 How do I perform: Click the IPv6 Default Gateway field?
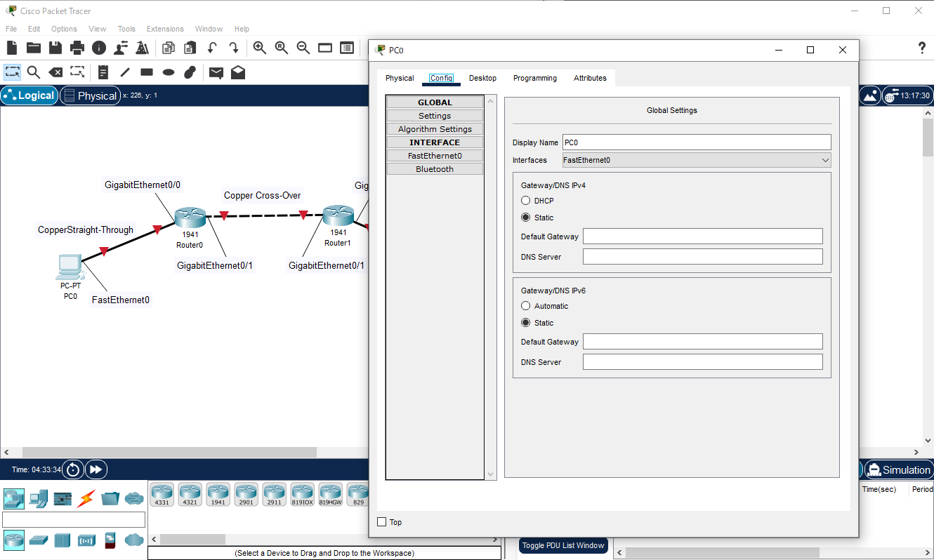(x=702, y=342)
